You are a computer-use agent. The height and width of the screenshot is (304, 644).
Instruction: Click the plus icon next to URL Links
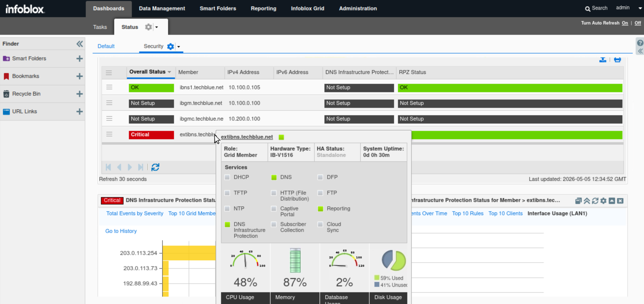[79, 111]
